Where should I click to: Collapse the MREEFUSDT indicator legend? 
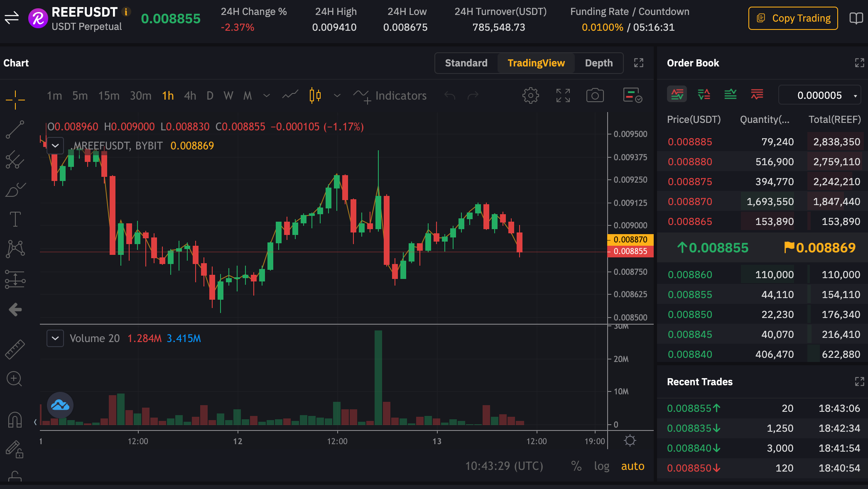point(55,146)
